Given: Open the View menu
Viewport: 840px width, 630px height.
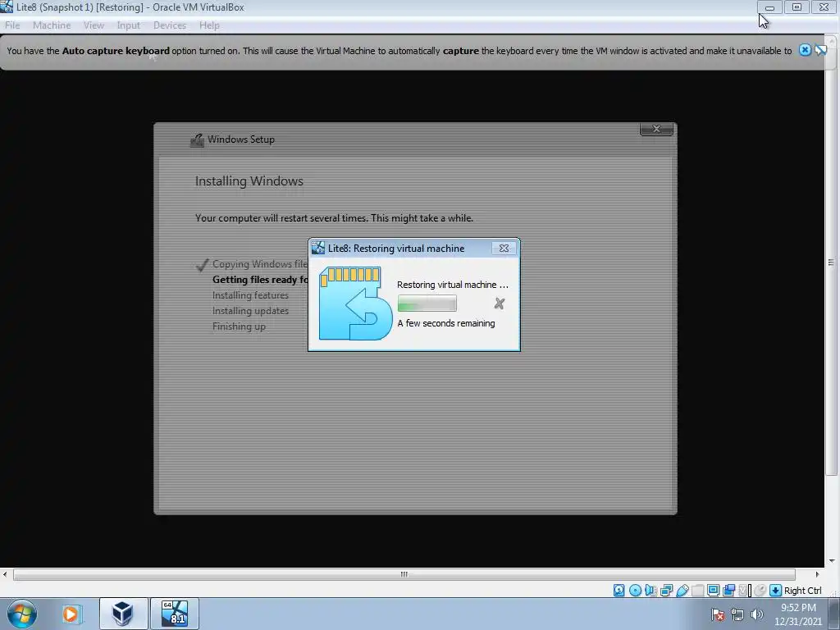Looking at the screenshot, I should click(x=94, y=25).
